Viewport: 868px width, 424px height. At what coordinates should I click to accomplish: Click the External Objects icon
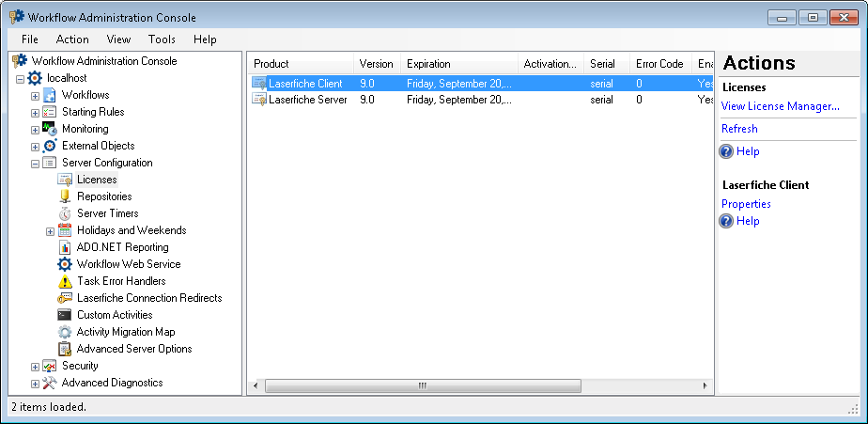(50, 146)
